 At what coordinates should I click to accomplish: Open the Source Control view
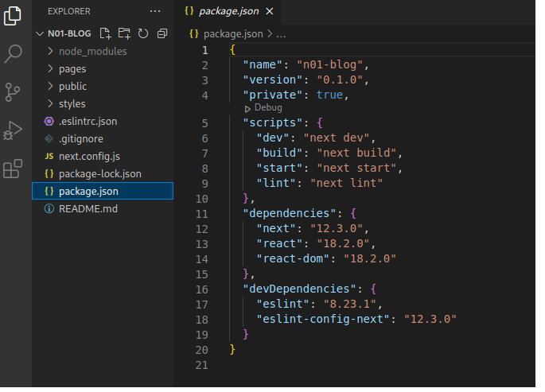[x=13, y=92]
